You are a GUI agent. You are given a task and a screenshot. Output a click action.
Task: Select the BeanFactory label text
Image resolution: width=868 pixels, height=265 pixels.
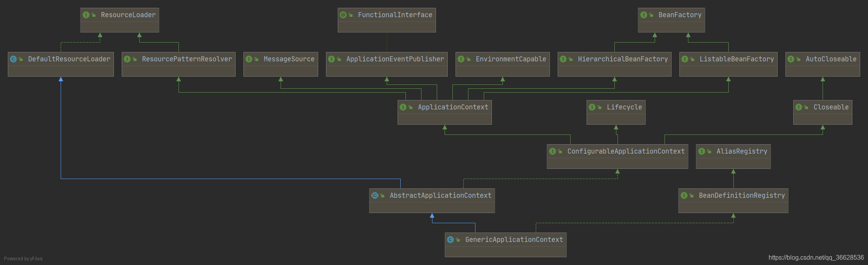pos(680,15)
